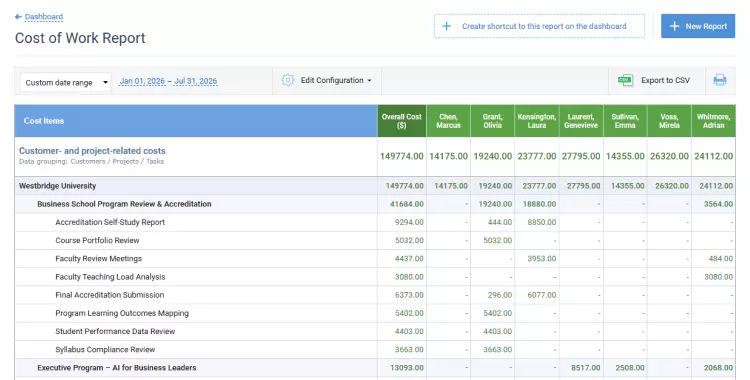The width and height of the screenshot is (750, 380).
Task: Select the Faculty Teaching Load Analysis task
Action: tap(110, 277)
